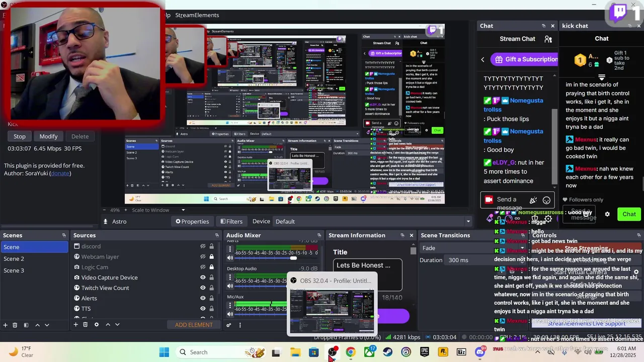Remove selected scene with Scenes trash icon
The height and width of the screenshot is (362, 644).
(15, 325)
